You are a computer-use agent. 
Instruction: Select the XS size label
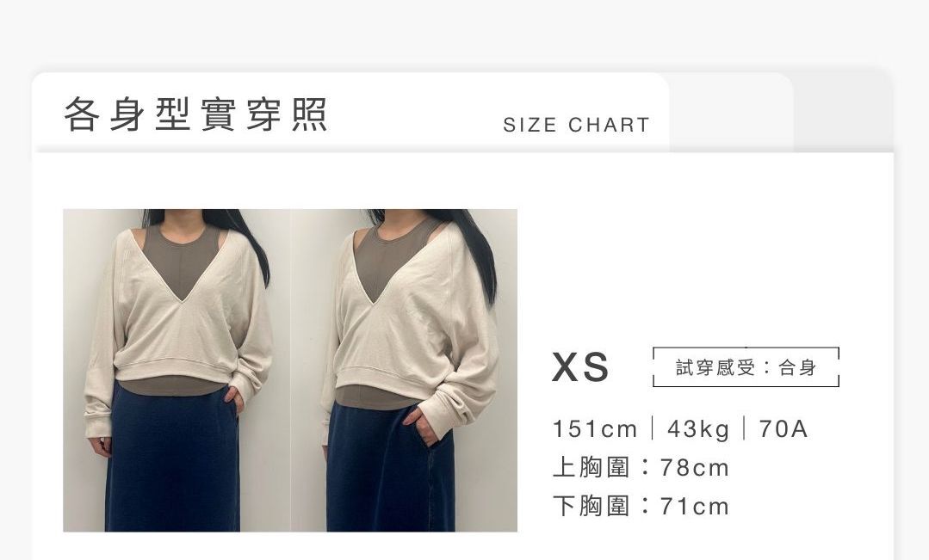pyautogui.click(x=580, y=367)
